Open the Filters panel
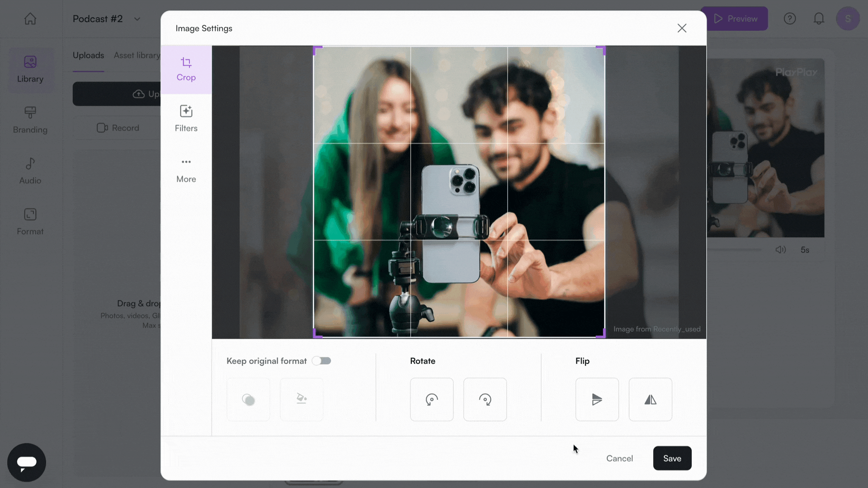The height and width of the screenshot is (488, 868). click(x=186, y=119)
